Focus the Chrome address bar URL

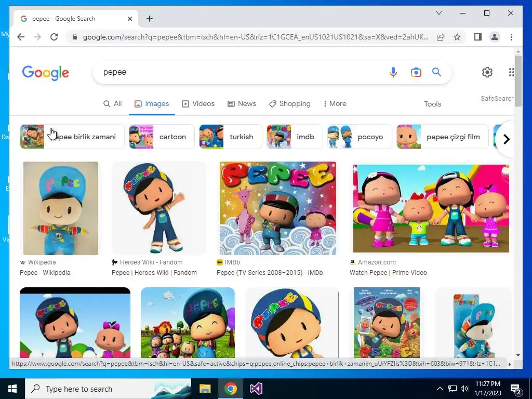255,37
